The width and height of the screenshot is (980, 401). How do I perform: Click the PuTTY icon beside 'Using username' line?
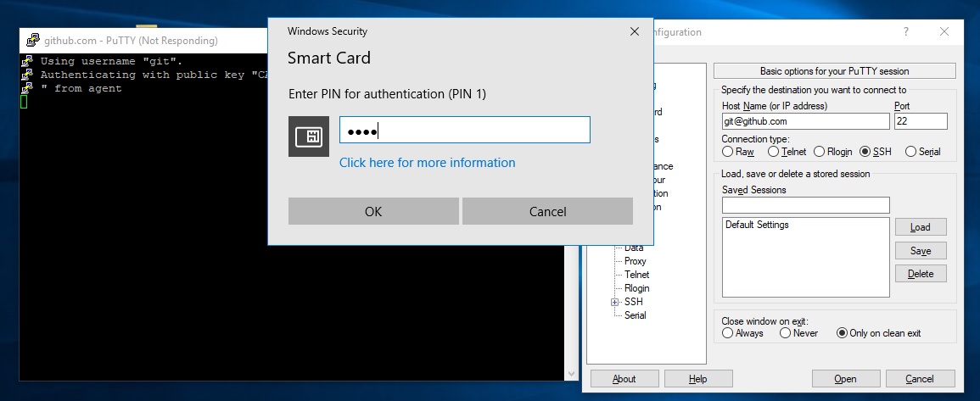pos(27,61)
